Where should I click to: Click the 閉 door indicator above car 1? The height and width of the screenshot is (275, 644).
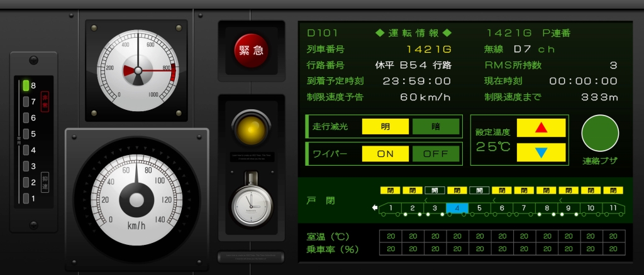[390, 191]
